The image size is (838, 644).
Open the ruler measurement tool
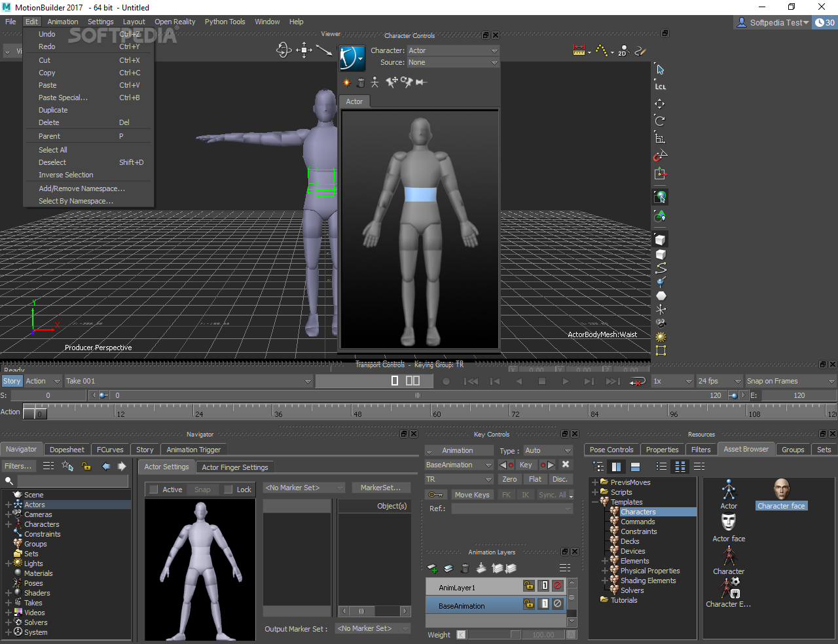[x=579, y=50]
